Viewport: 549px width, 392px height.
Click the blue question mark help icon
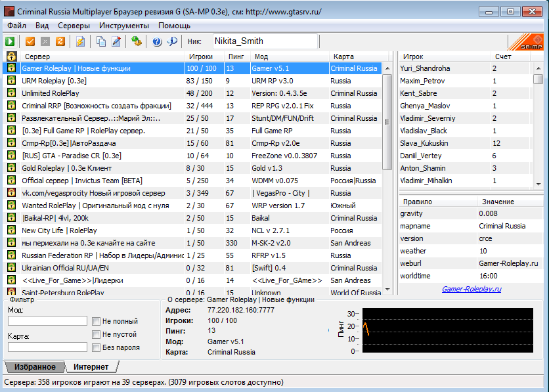[157, 41]
